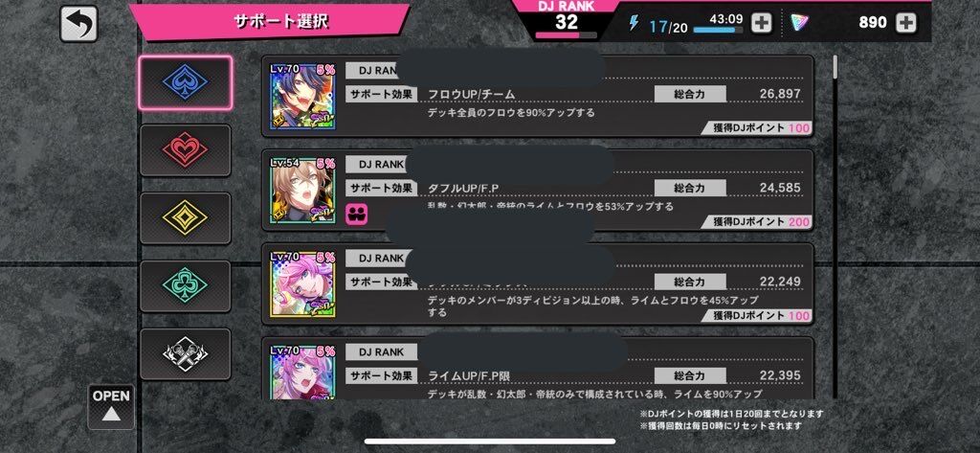Click the support list vertical scrollbar

[x=835, y=226]
